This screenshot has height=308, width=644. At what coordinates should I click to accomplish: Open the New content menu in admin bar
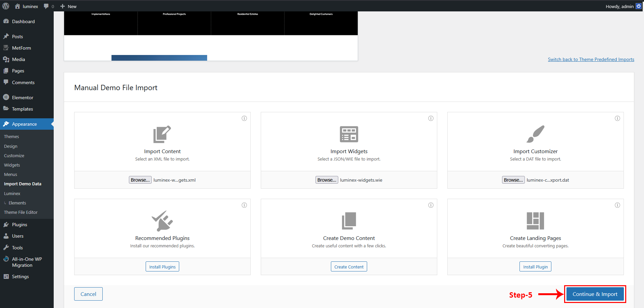68,6
